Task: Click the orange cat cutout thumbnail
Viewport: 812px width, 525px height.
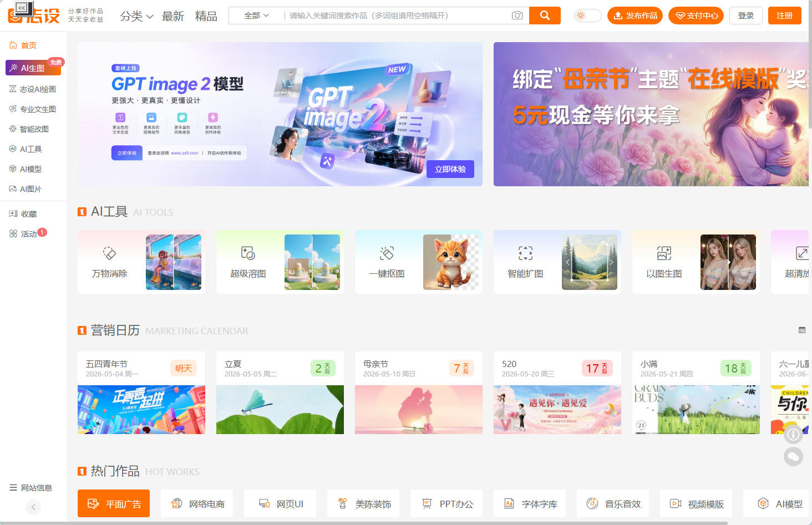Action: (x=451, y=262)
